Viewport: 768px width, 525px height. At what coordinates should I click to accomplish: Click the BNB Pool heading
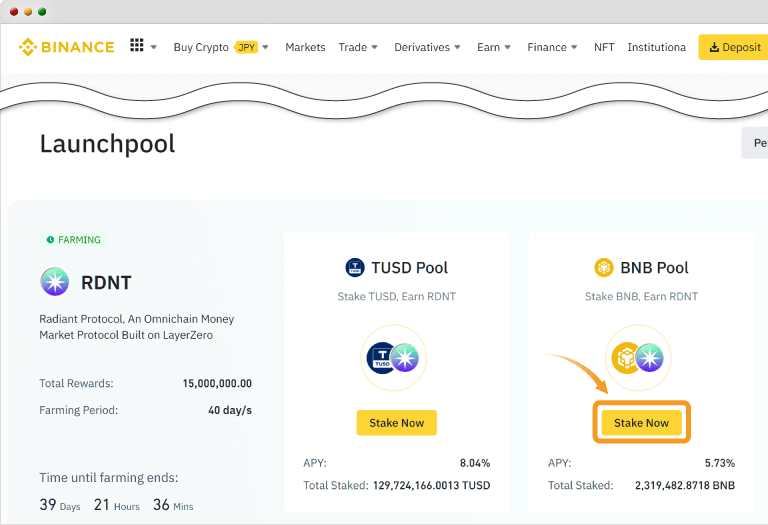pyautogui.click(x=654, y=268)
